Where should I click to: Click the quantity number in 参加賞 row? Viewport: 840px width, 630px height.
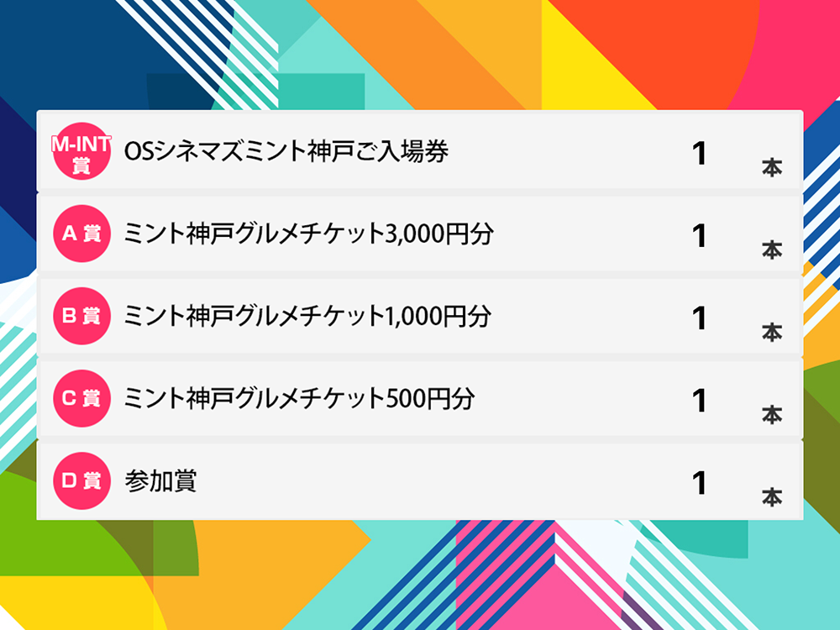pyautogui.click(x=699, y=484)
